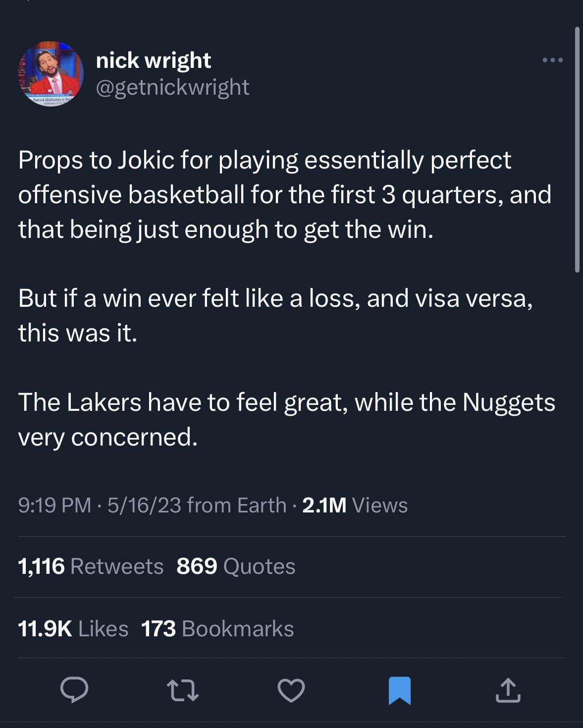This screenshot has width=583, height=728.
Task: Click the vertical scrollbar on right edge
Action: [577, 149]
